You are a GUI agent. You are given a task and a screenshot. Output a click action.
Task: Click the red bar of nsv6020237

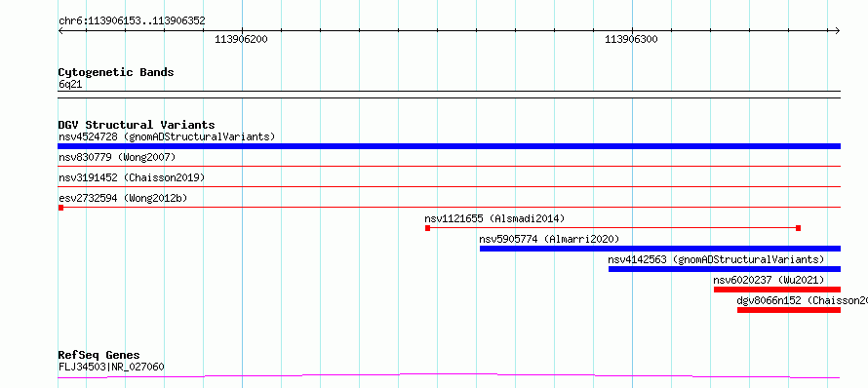point(777,290)
